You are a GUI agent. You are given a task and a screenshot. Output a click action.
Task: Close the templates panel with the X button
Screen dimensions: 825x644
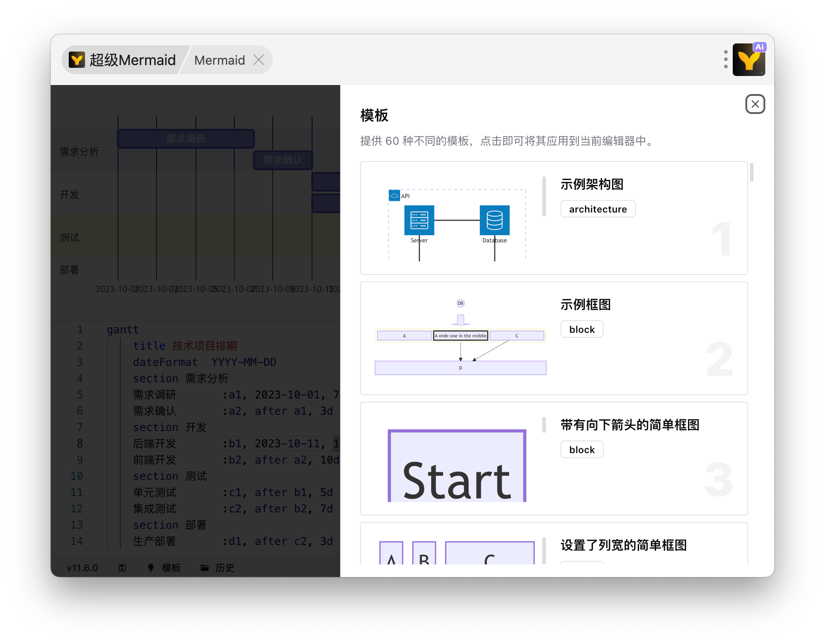coord(755,104)
